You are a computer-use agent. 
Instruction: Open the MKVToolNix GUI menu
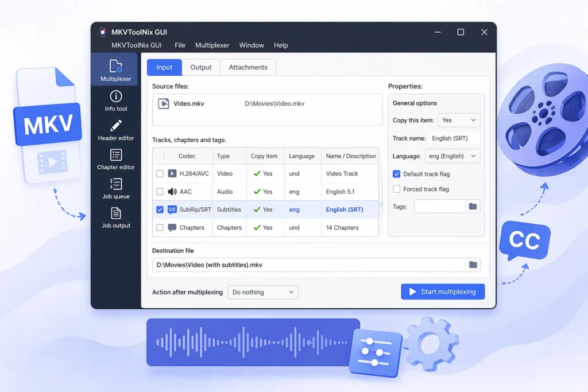click(x=137, y=45)
